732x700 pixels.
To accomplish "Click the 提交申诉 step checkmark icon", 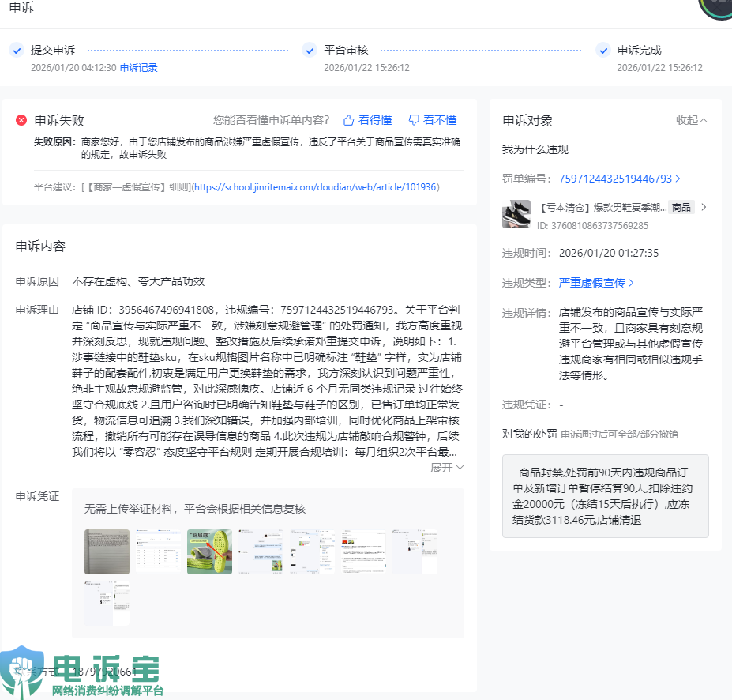I will 16,51.
